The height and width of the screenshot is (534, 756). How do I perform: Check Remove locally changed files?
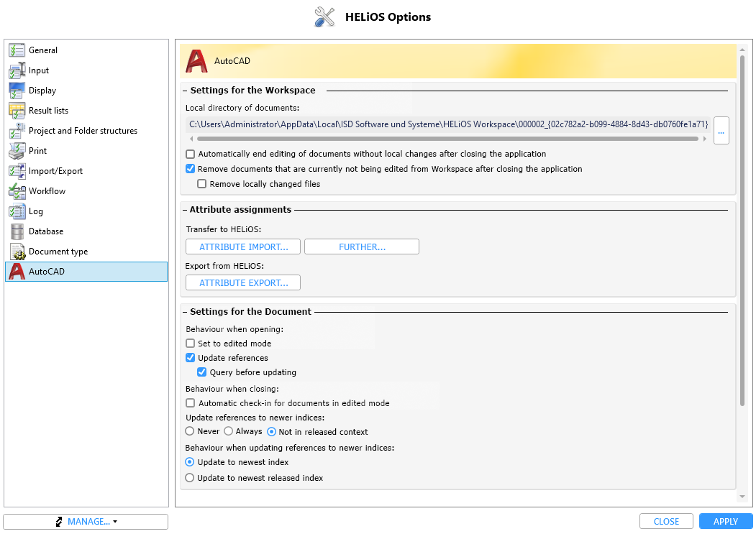(202, 184)
